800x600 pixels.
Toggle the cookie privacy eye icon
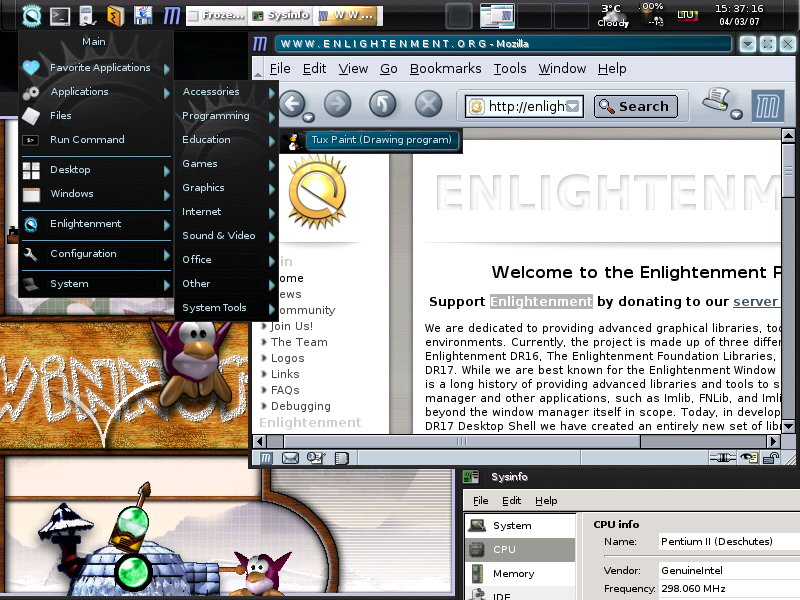point(748,459)
